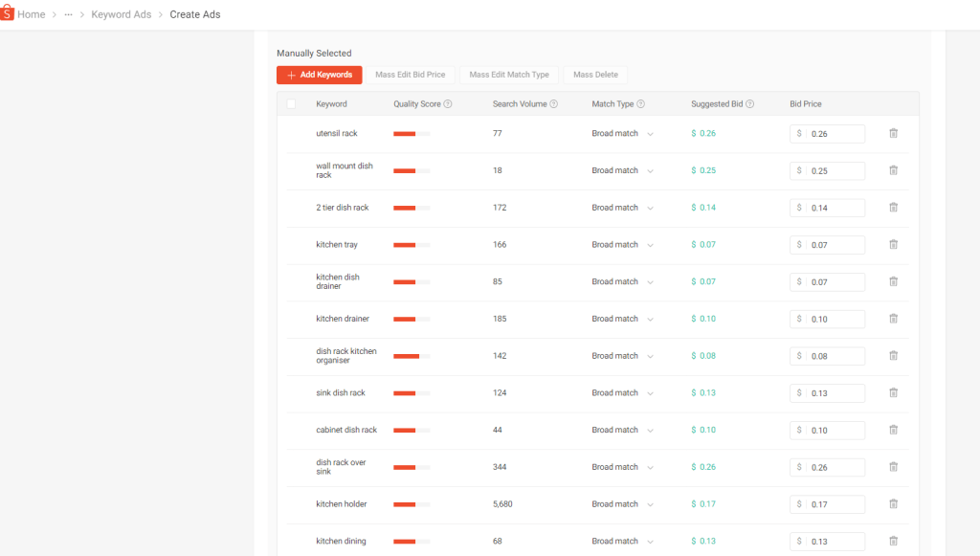Click the Quality Score help icon
Image resolution: width=980 pixels, height=556 pixels.
coord(448,104)
